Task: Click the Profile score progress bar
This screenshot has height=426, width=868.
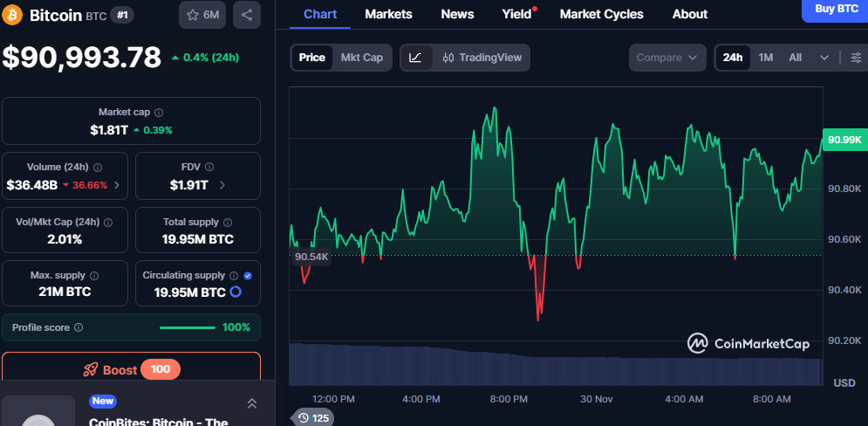Action: [x=188, y=327]
